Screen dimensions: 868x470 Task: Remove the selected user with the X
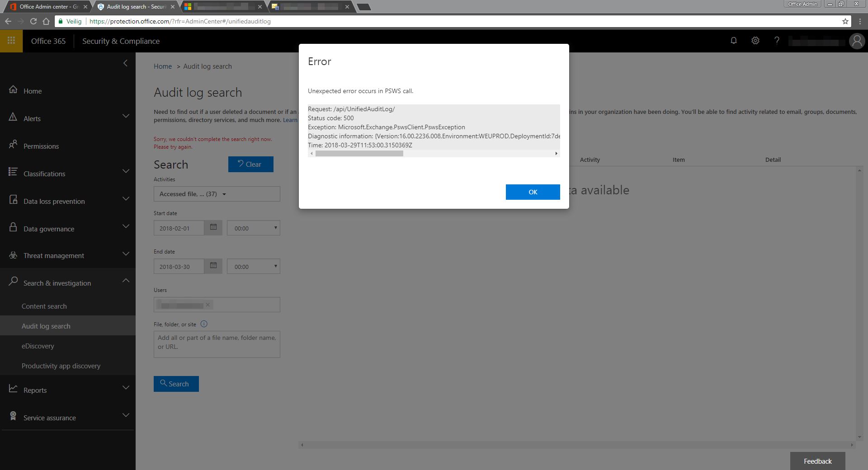point(208,305)
